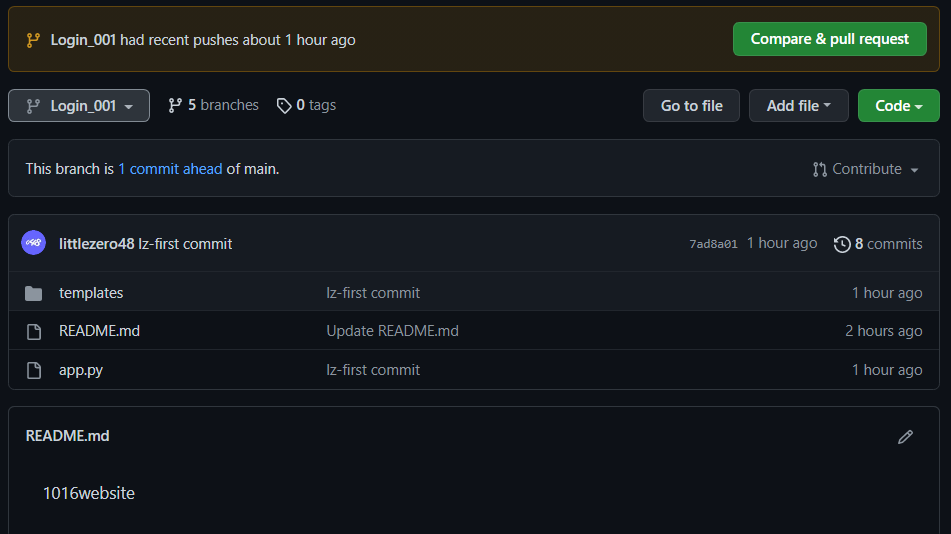Click the README.md panel heading
This screenshot has width=951, height=534.
pos(67,436)
